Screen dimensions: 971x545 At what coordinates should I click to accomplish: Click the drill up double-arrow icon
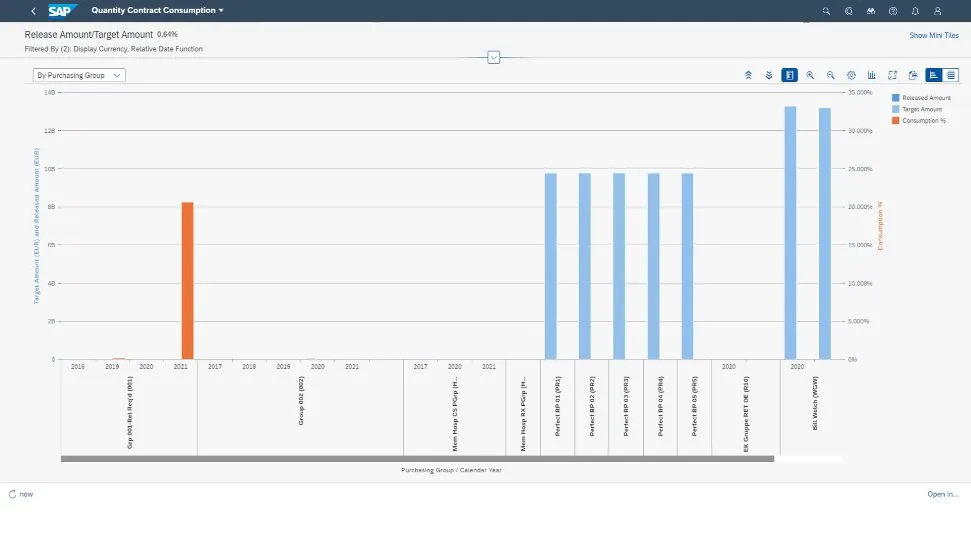[748, 75]
